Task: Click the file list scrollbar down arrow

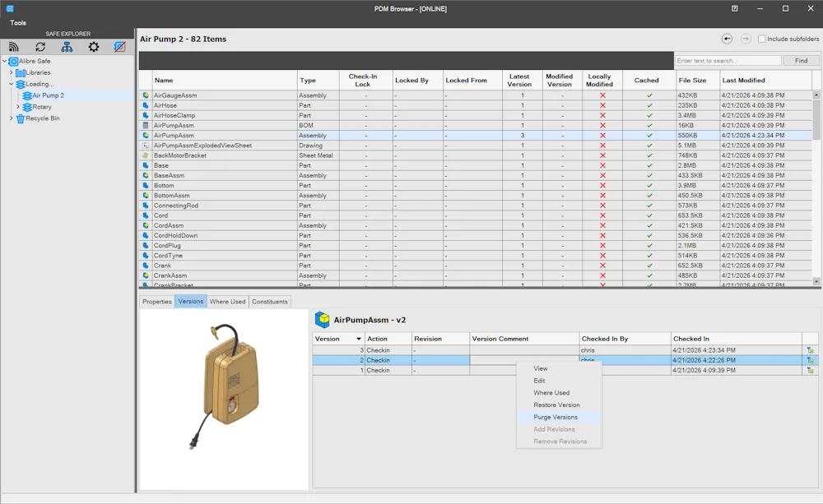Action: [816, 282]
